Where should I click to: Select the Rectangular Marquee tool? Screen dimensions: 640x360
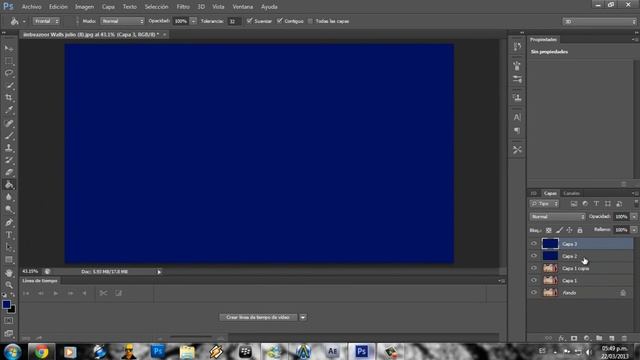9,61
